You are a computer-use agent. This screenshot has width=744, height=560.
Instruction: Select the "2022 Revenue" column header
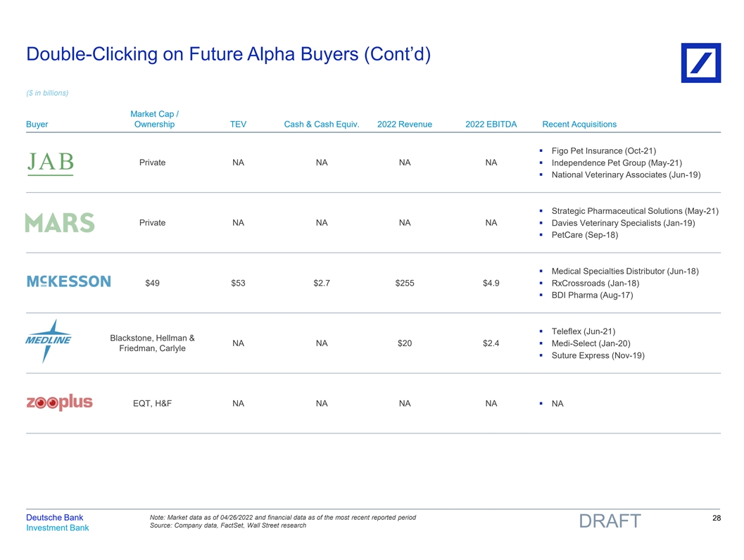(x=405, y=125)
